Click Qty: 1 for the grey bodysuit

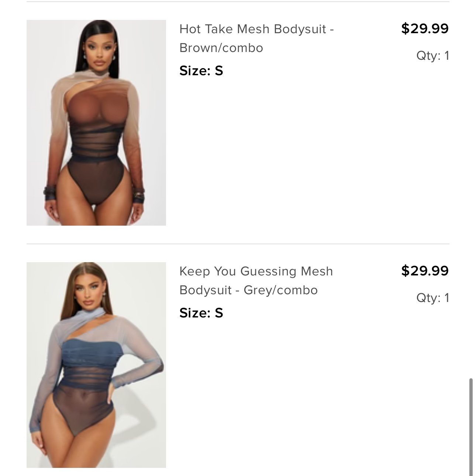(x=433, y=298)
